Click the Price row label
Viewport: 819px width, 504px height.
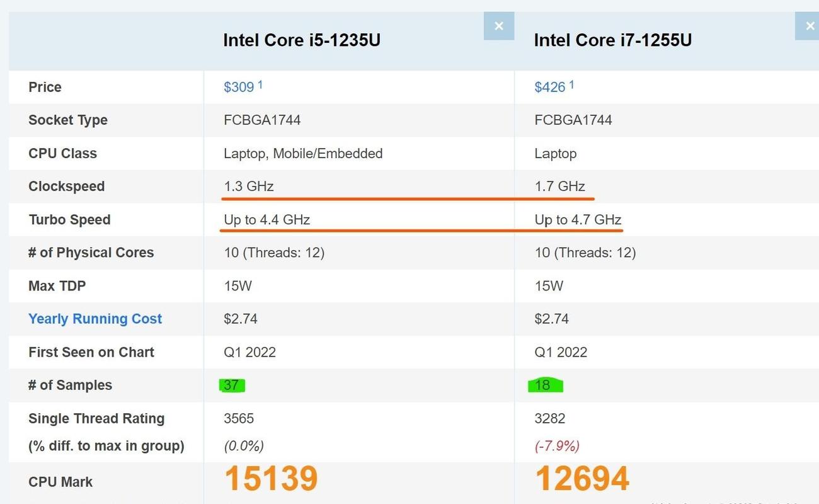(x=45, y=87)
